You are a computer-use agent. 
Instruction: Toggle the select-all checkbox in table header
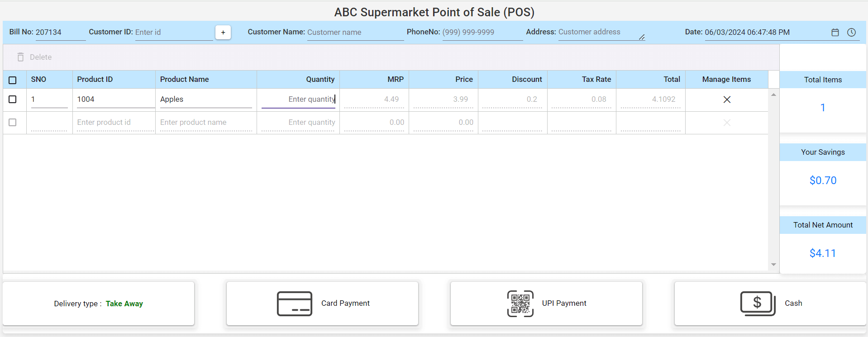click(13, 80)
